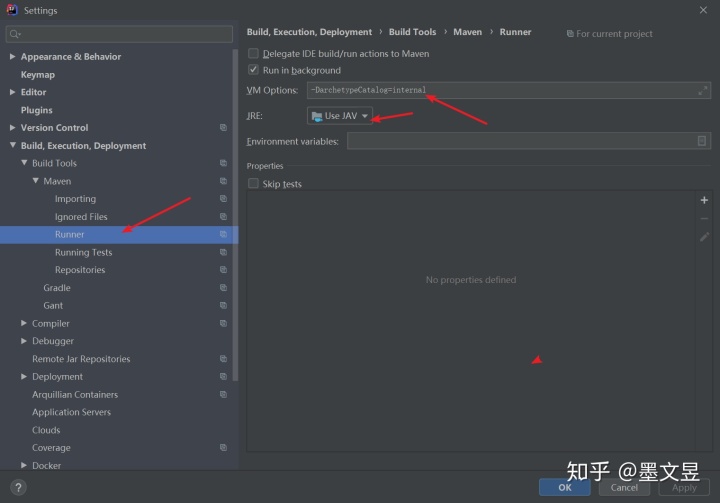Viewport: 720px width, 503px height.
Task: Click the VM Options text field
Action: point(509,90)
